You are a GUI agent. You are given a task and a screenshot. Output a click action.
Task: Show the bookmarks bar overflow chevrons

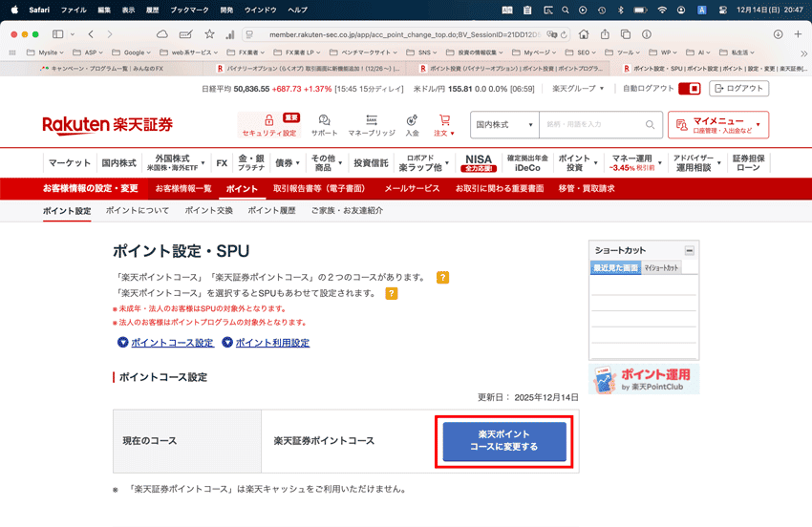tap(803, 53)
